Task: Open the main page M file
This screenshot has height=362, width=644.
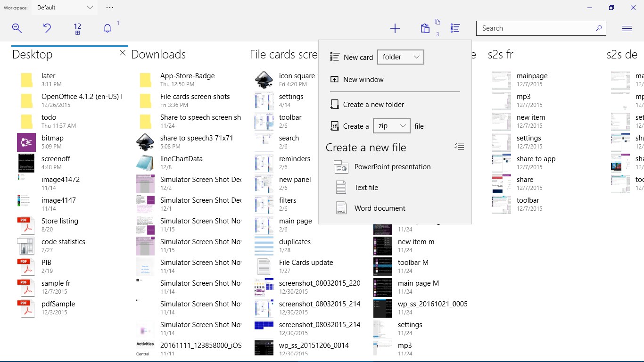Action: pyautogui.click(x=419, y=283)
